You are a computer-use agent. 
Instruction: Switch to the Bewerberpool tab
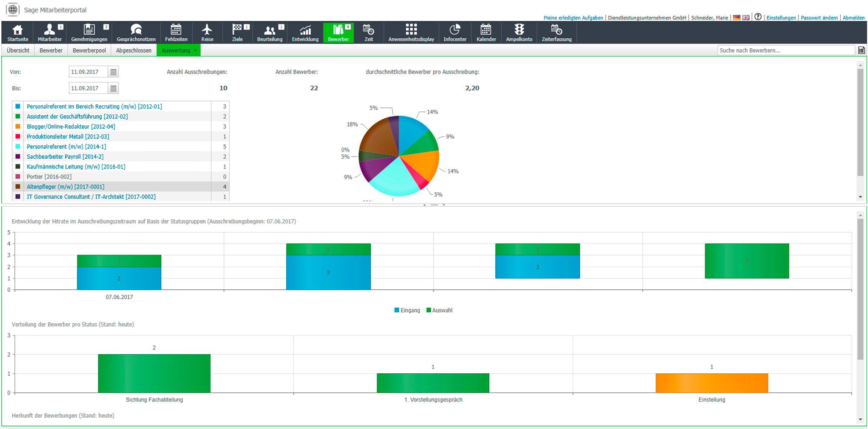(x=89, y=50)
